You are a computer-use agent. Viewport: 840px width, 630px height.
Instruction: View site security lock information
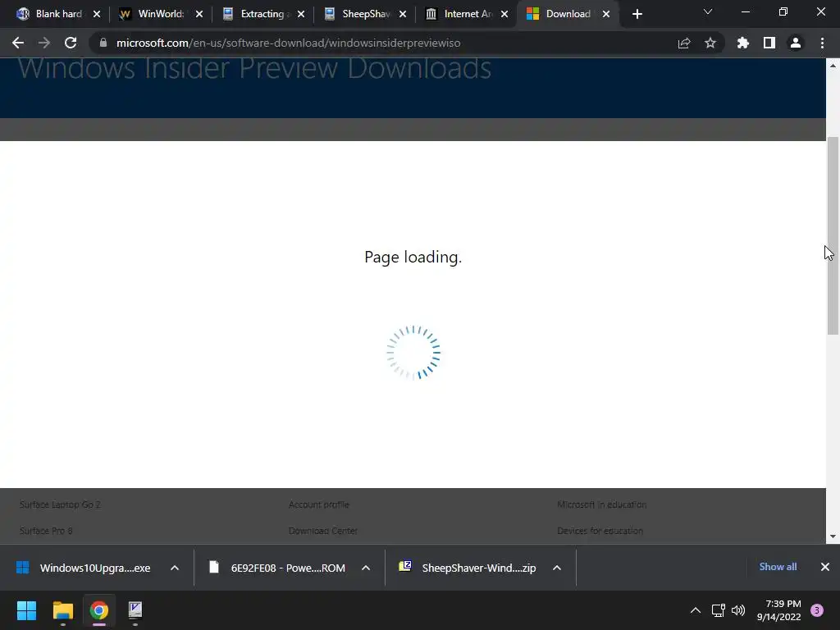[x=103, y=43]
